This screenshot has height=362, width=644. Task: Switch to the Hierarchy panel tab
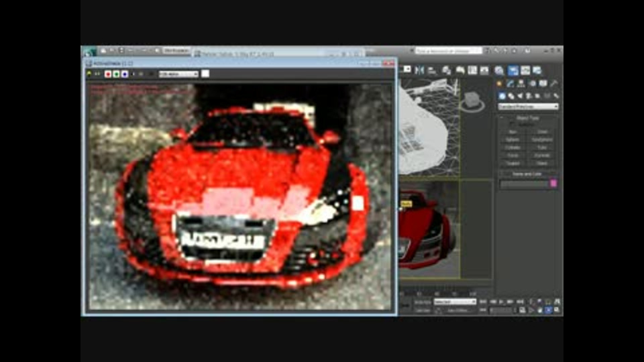(x=521, y=83)
